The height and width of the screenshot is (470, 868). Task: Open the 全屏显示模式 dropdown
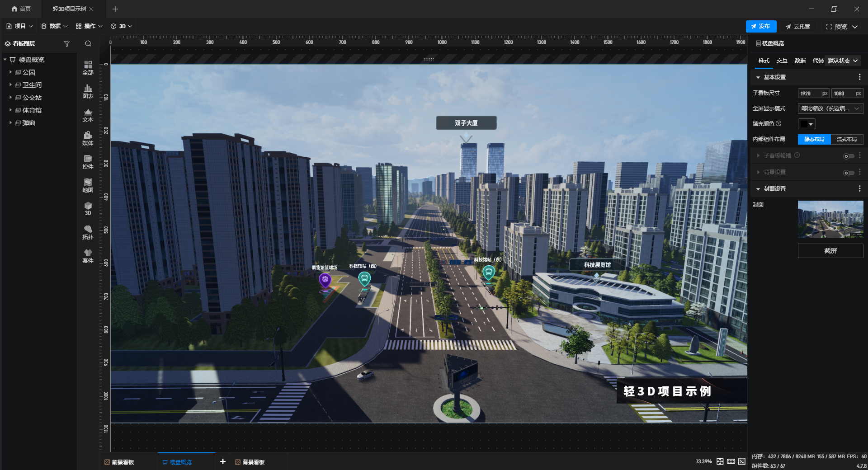click(830, 108)
